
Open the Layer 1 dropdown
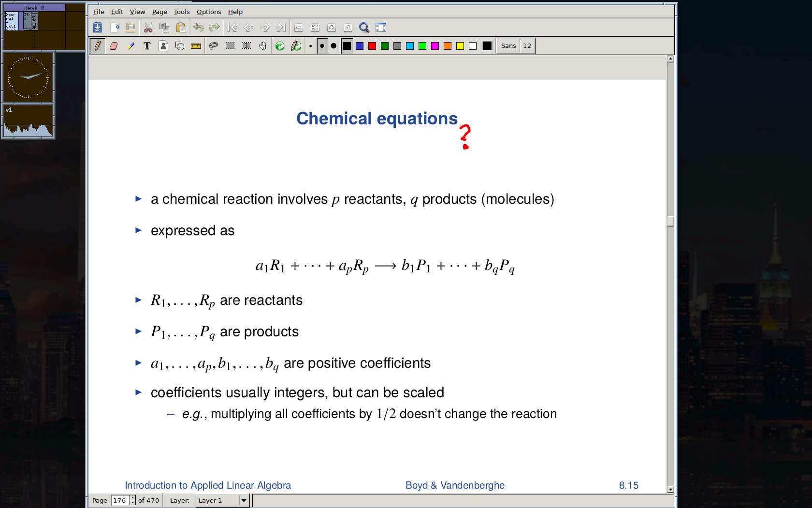coord(244,500)
